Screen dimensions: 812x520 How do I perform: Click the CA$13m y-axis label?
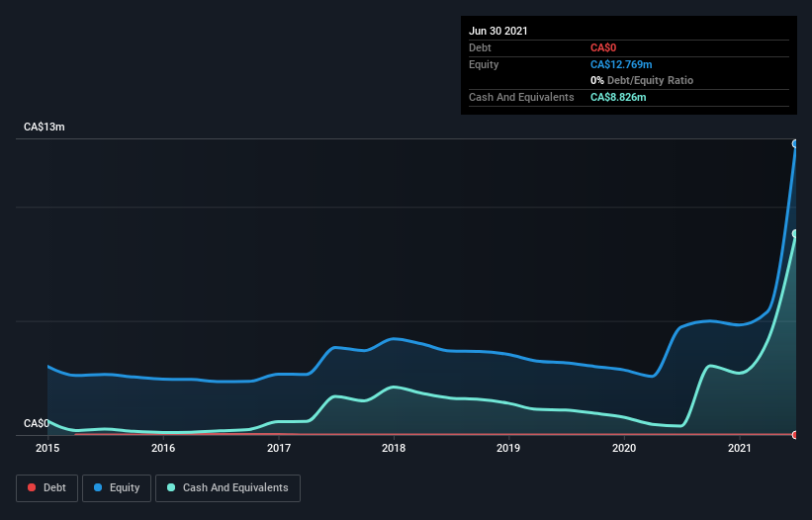[45, 127]
